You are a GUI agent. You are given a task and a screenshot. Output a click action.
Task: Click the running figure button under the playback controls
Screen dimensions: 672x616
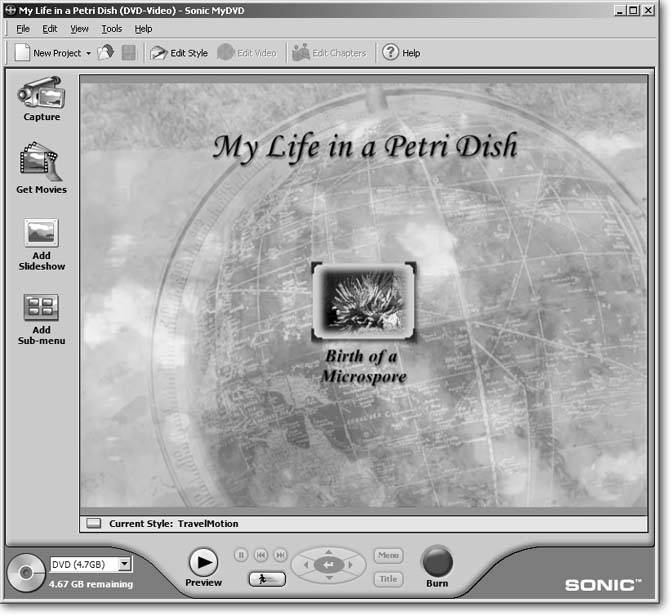[266, 579]
